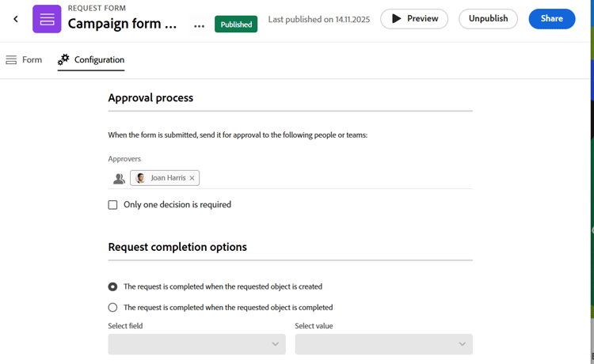Open the Select value dropdown
Screen dimensions: 594x364
tap(383, 344)
